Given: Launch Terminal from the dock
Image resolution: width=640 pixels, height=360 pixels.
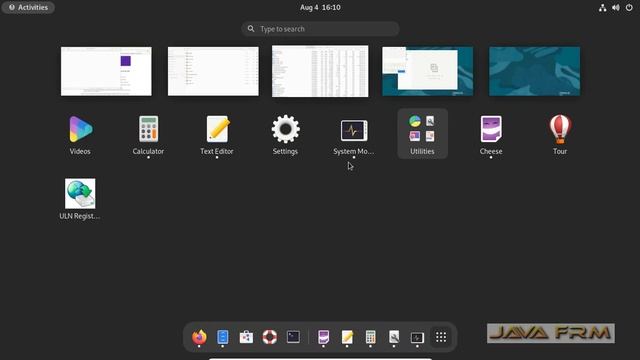Looking at the screenshot, I should point(293,337).
